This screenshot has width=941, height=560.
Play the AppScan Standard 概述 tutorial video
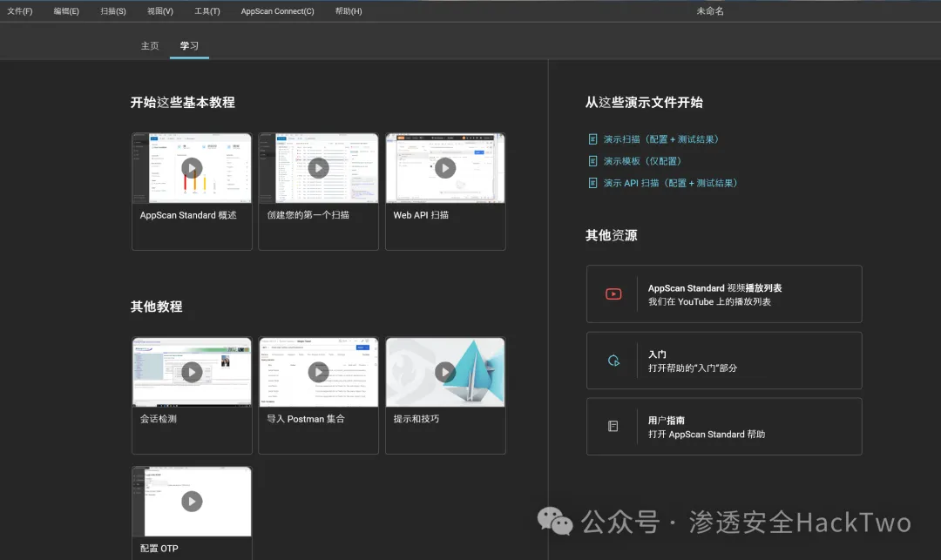click(x=192, y=168)
